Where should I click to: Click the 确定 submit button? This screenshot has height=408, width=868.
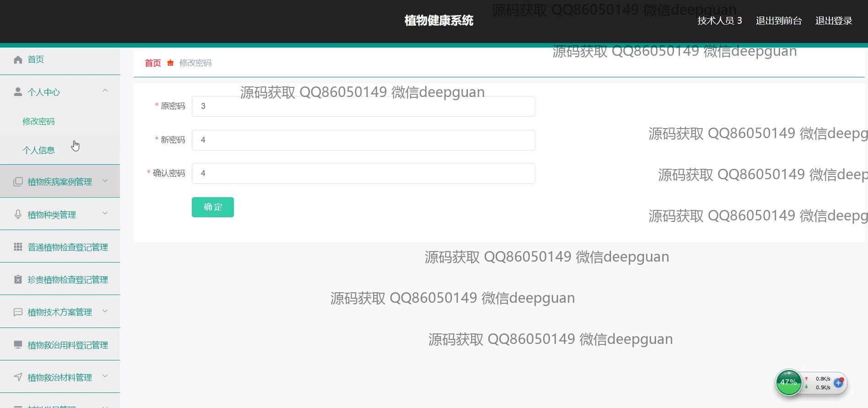point(213,207)
